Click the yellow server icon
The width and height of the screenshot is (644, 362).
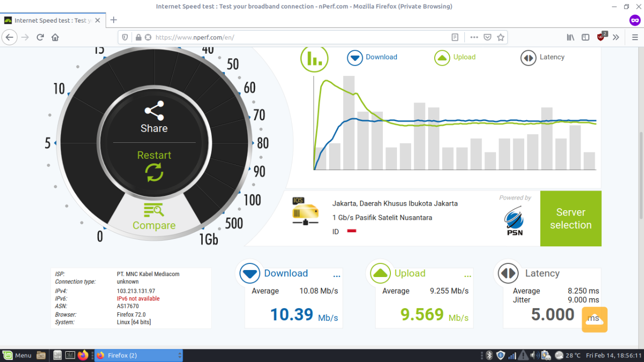click(305, 211)
